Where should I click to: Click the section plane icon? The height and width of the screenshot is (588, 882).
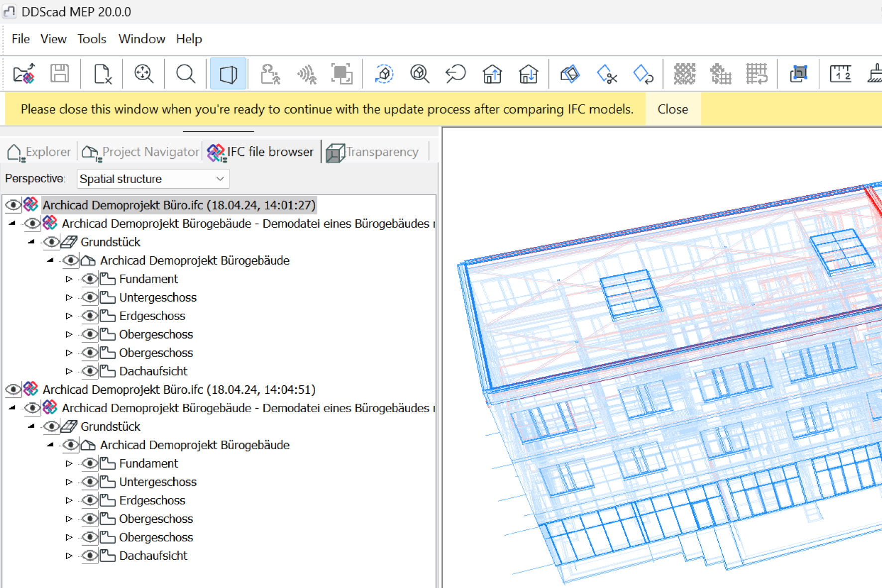point(570,74)
